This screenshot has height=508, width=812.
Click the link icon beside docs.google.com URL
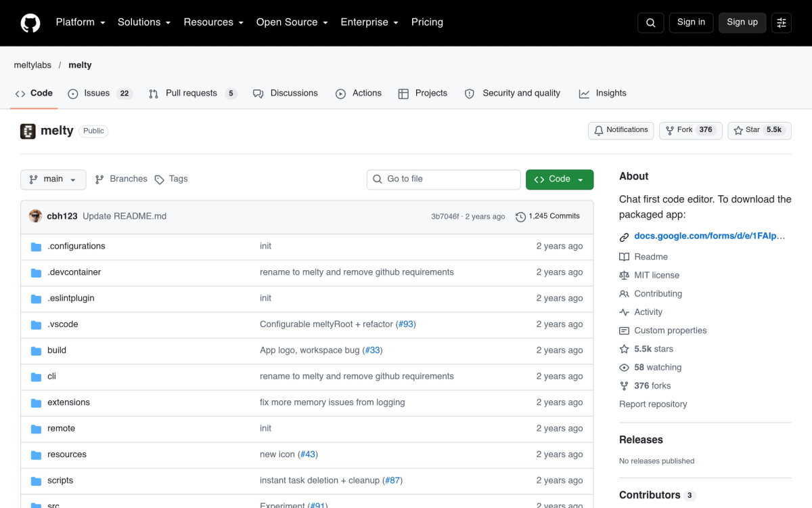point(624,237)
